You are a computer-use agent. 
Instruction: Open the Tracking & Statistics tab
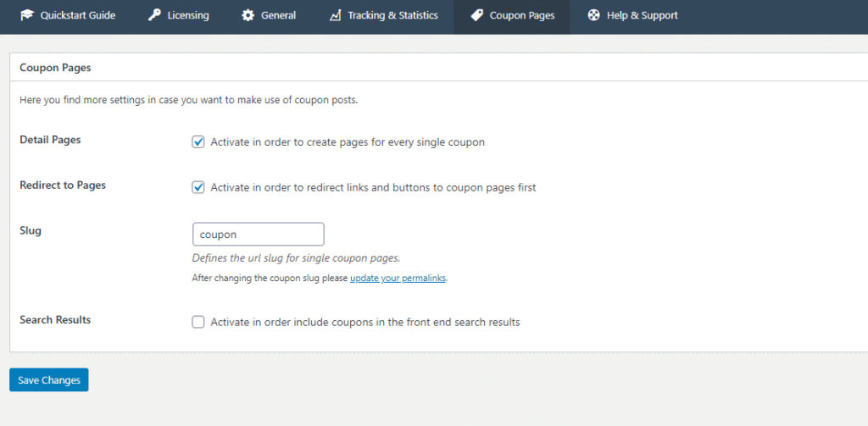click(x=384, y=15)
